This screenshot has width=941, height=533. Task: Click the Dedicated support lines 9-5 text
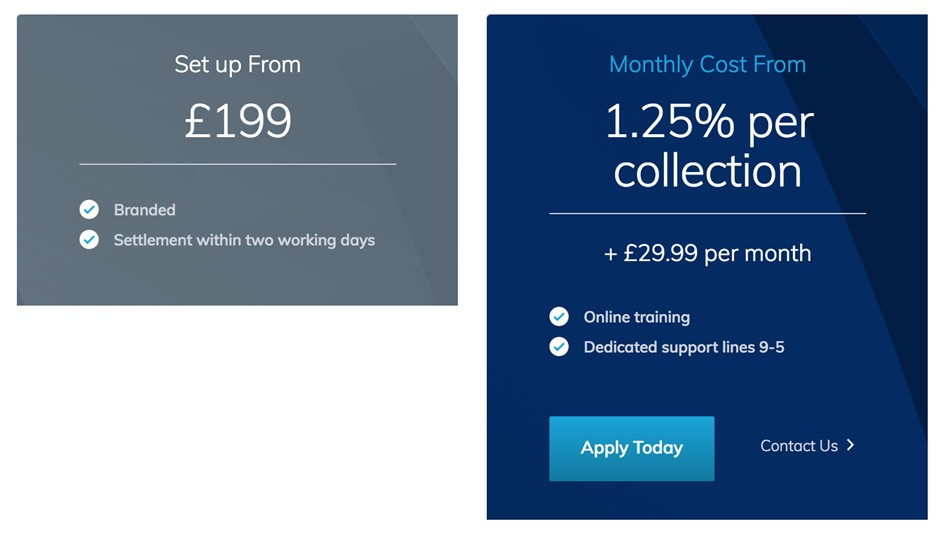click(684, 347)
